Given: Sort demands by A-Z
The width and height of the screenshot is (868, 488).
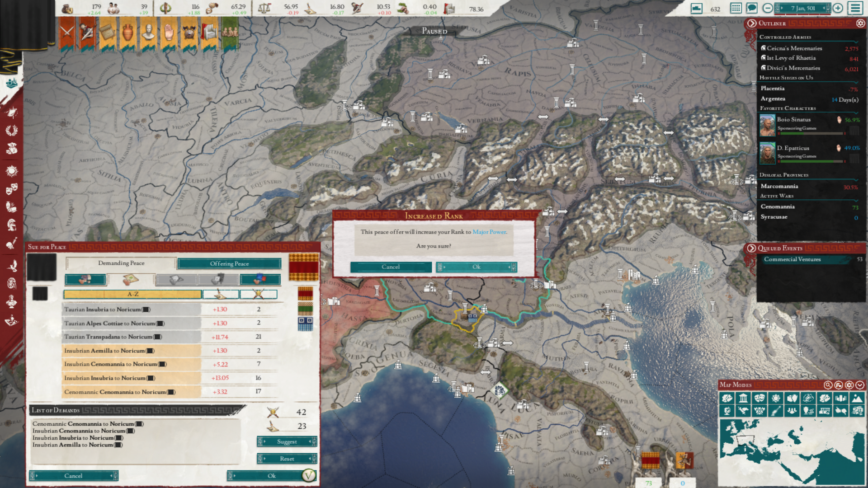Looking at the screenshot, I should coord(132,294).
